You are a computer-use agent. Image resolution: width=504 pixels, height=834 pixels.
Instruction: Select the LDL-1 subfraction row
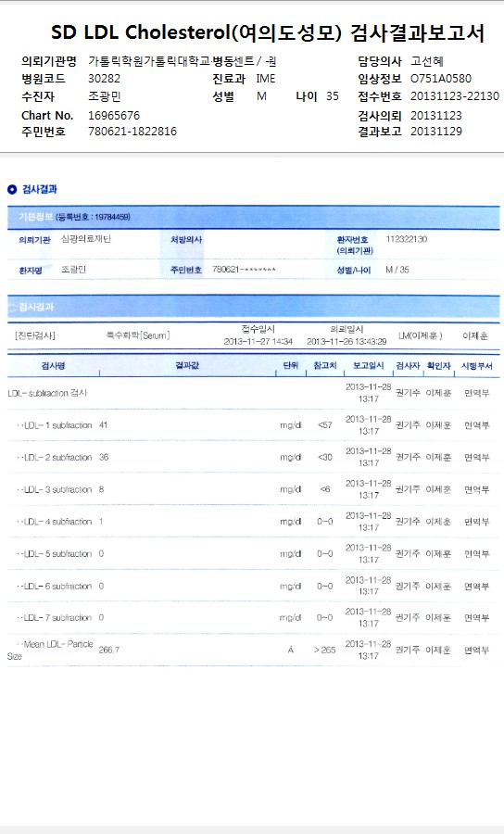click(x=254, y=425)
